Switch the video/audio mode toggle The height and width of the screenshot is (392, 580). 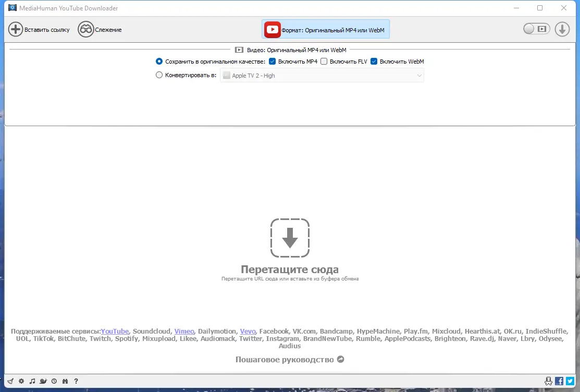[x=535, y=29]
